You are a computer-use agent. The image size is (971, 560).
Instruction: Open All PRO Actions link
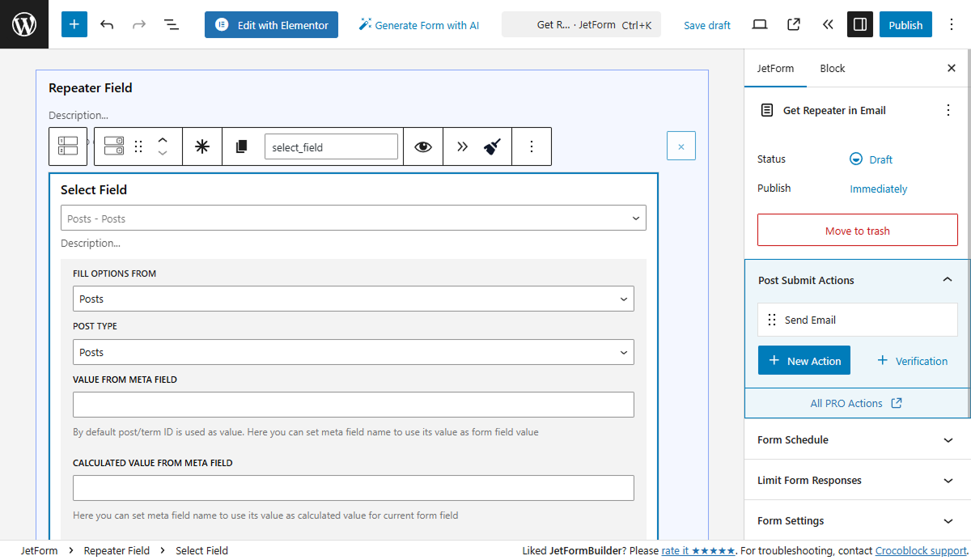click(857, 403)
